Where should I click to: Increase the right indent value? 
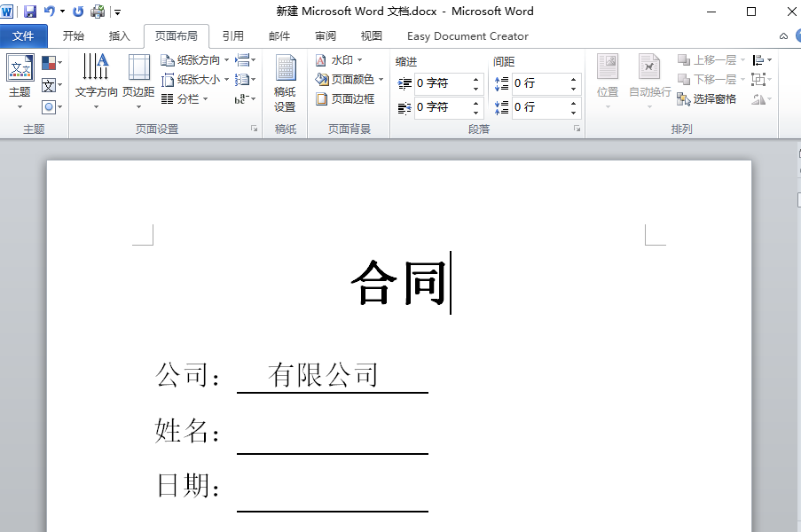475,103
